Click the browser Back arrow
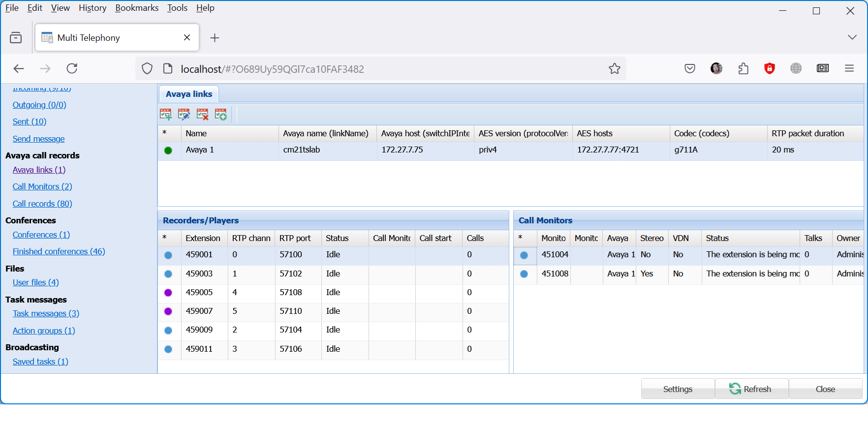This screenshot has height=425, width=868. [x=19, y=69]
